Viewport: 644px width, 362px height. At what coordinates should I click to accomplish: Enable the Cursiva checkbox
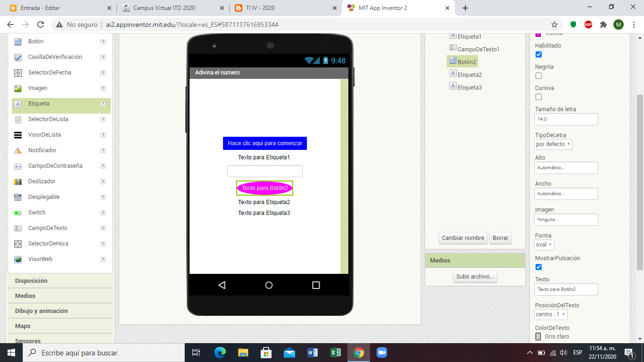(539, 97)
